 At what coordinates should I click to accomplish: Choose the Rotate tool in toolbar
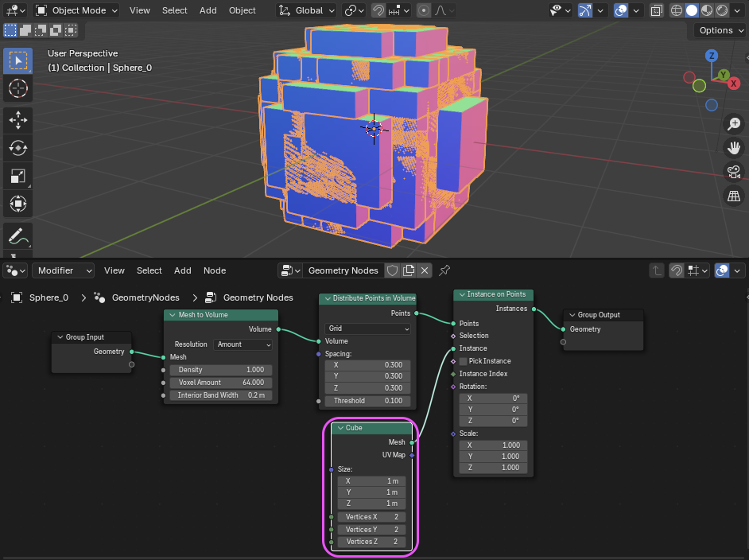point(17,148)
